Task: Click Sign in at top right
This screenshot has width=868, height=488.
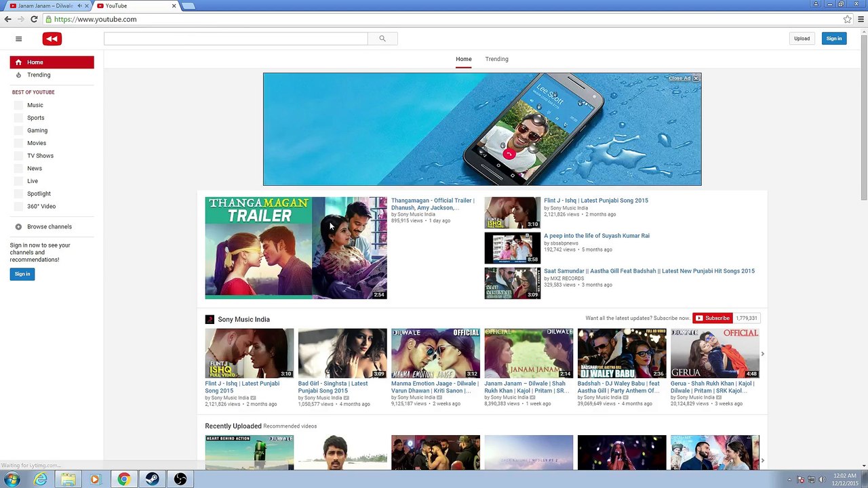Action: tap(834, 39)
